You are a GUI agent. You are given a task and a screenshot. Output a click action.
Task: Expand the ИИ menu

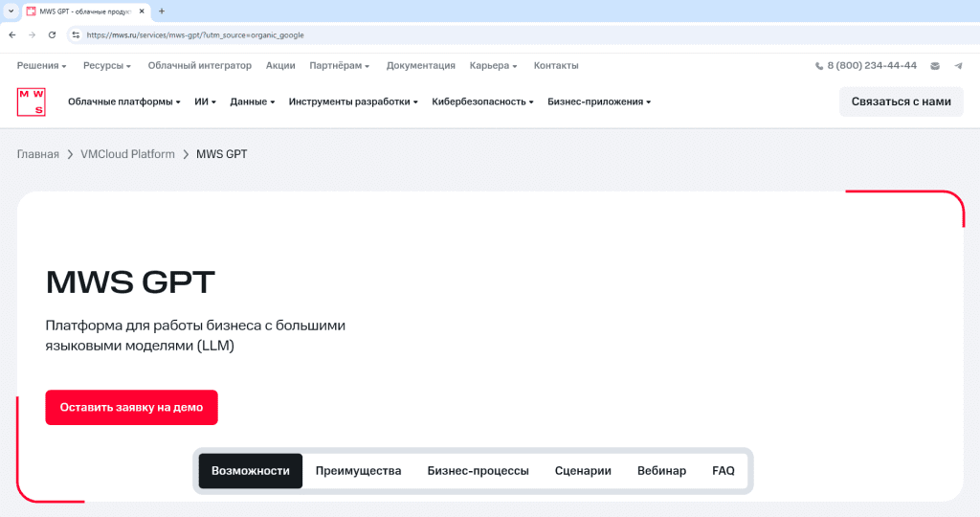[205, 101]
